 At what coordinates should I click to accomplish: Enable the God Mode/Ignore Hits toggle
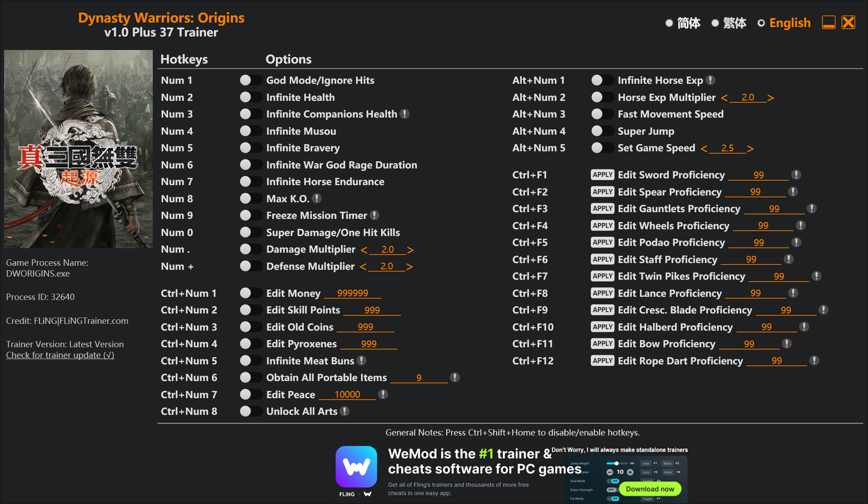tap(251, 80)
